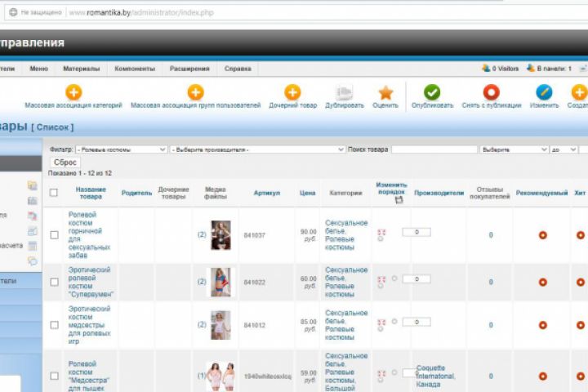The image size is (588, 392).
Task: Open the Меню menu
Action: coord(39,69)
